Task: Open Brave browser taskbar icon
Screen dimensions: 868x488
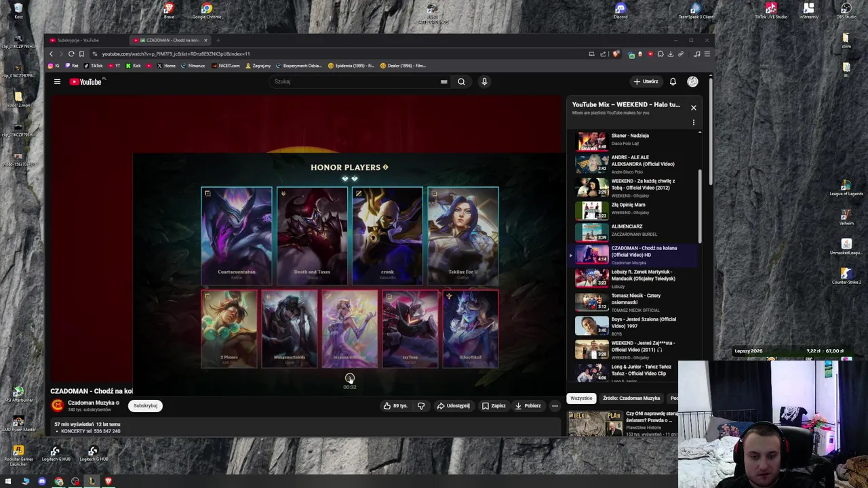Action: [108, 482]
